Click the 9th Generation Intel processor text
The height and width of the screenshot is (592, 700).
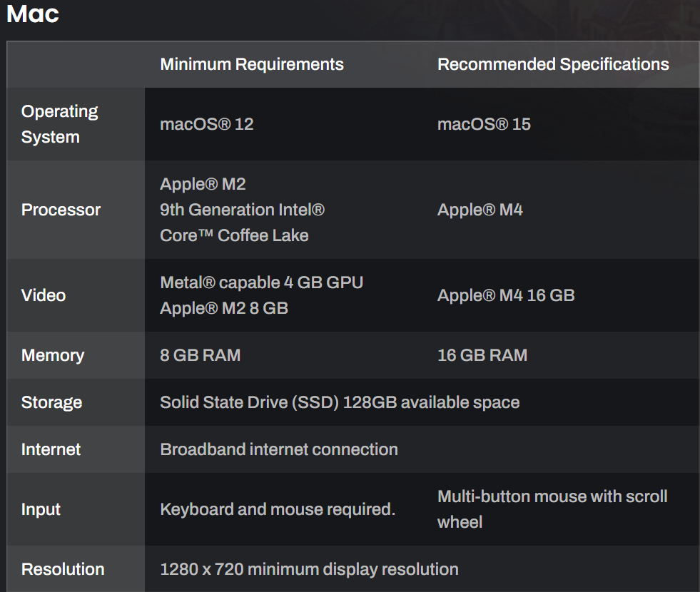(x=243, y=210)
